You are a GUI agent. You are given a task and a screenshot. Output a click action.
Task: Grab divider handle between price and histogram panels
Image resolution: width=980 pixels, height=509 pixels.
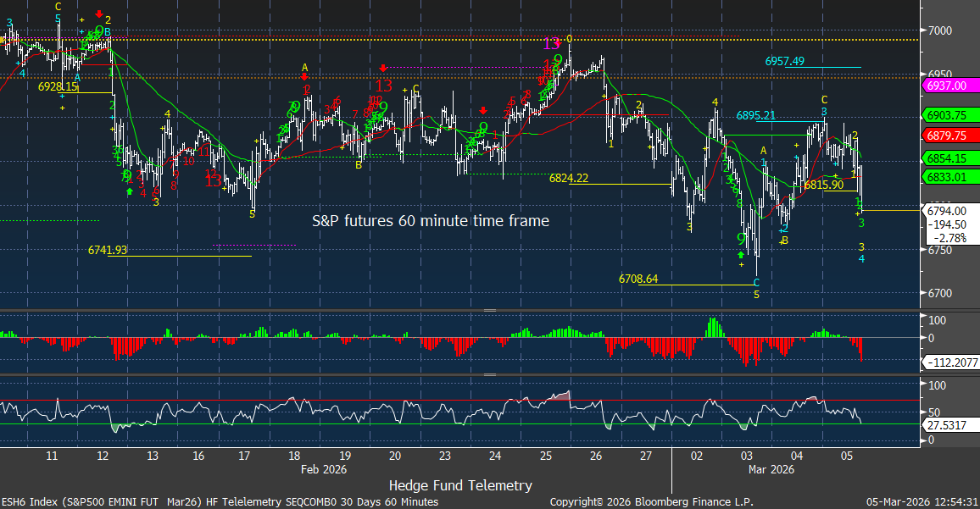point(489,311)
